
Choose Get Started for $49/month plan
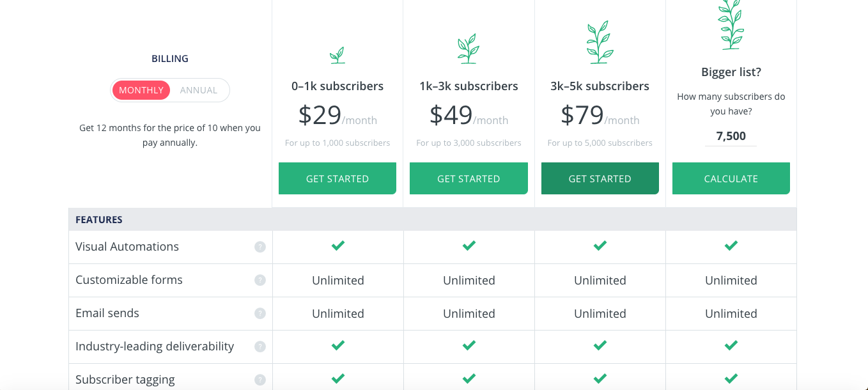click(x=469, y=178)
